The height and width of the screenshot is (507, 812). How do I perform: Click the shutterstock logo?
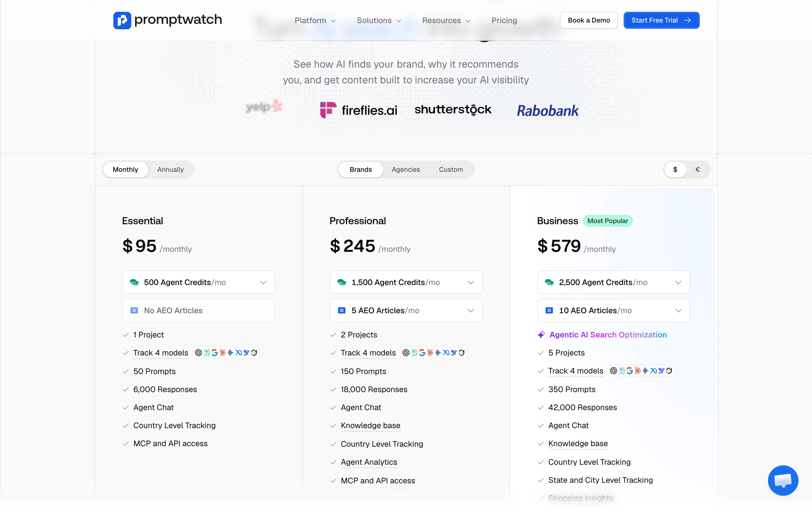(453, 110)
